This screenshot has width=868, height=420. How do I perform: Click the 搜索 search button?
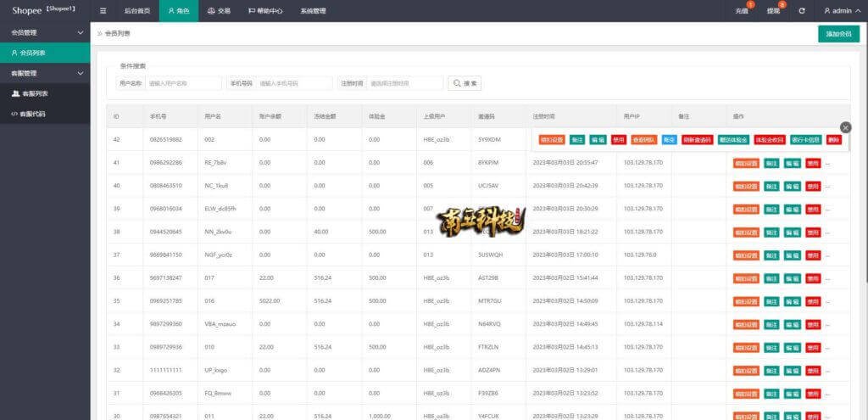coord(465,83)
